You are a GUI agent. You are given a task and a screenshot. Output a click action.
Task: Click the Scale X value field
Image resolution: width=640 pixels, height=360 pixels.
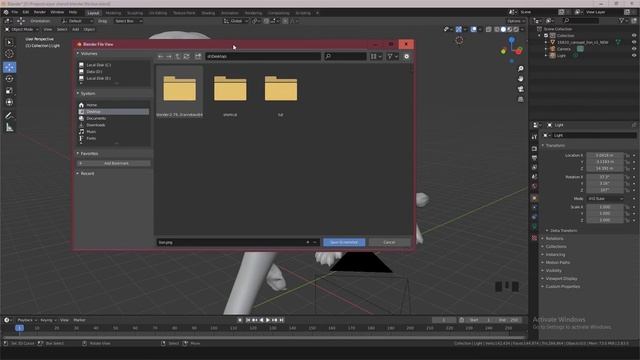(605, 207)
